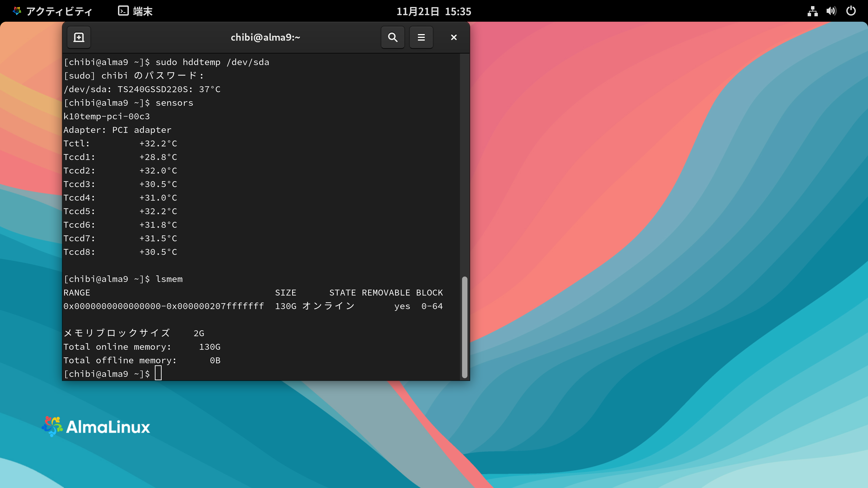The width and height of the screenshot is (868, 488).
Task: Click the power icon in system tray
Action: tap(851, 11)
